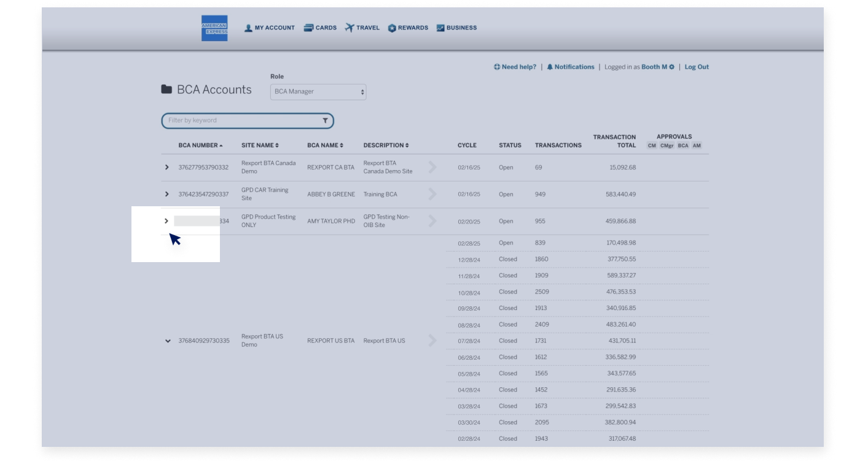Click the Travel airplane icon
This screenshot has width=868, height=461.
coord(348,27)
